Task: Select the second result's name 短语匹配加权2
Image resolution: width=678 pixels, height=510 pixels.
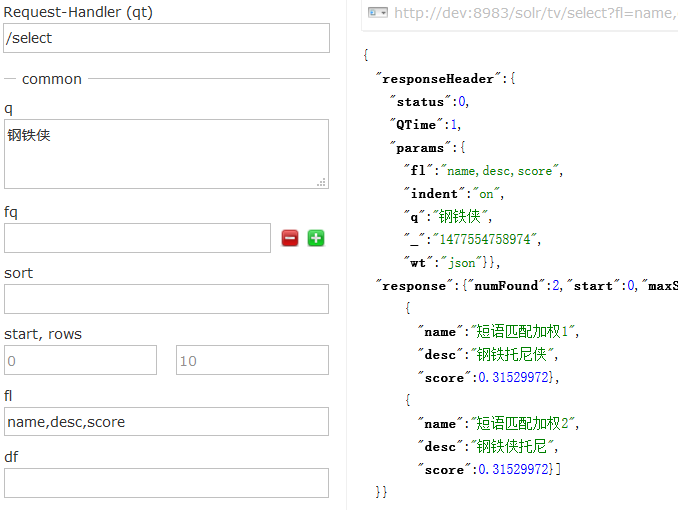Action: [x=522, y=423]
